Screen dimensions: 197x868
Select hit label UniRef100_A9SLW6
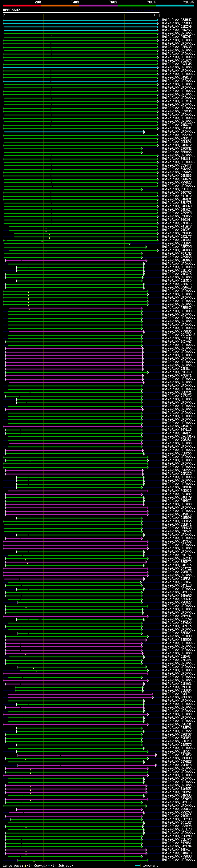pos(177,64)
